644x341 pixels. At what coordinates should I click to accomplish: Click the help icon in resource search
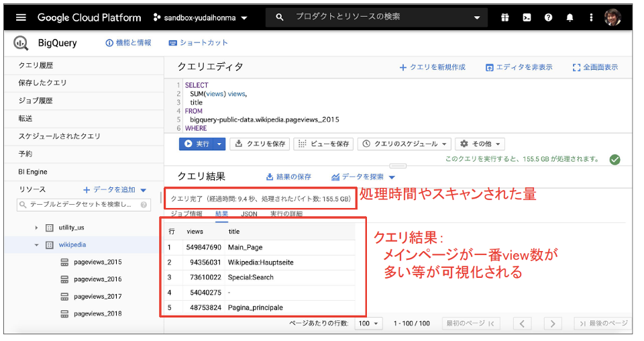[x=144, y=204]
